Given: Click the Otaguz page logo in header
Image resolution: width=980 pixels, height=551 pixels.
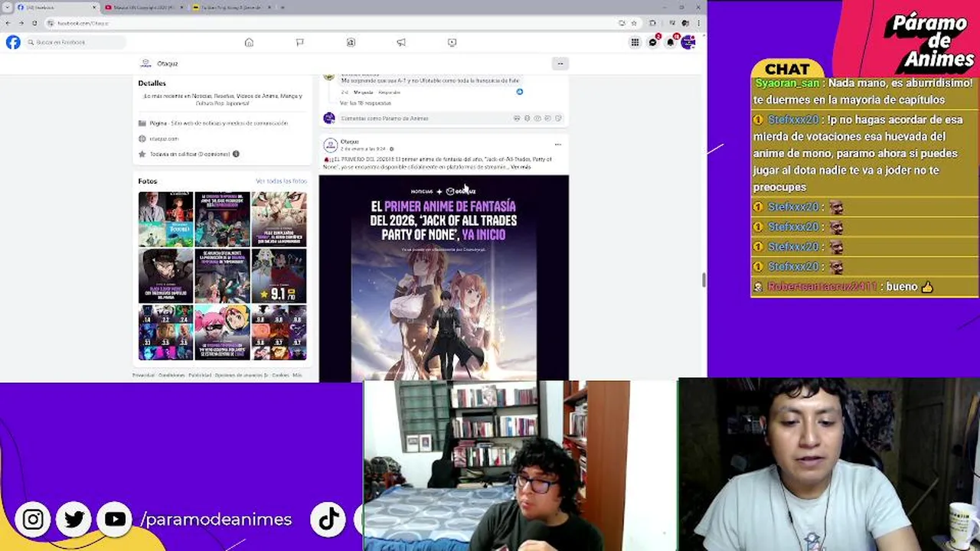Looking at the screenshot, I should coord(146,64).
